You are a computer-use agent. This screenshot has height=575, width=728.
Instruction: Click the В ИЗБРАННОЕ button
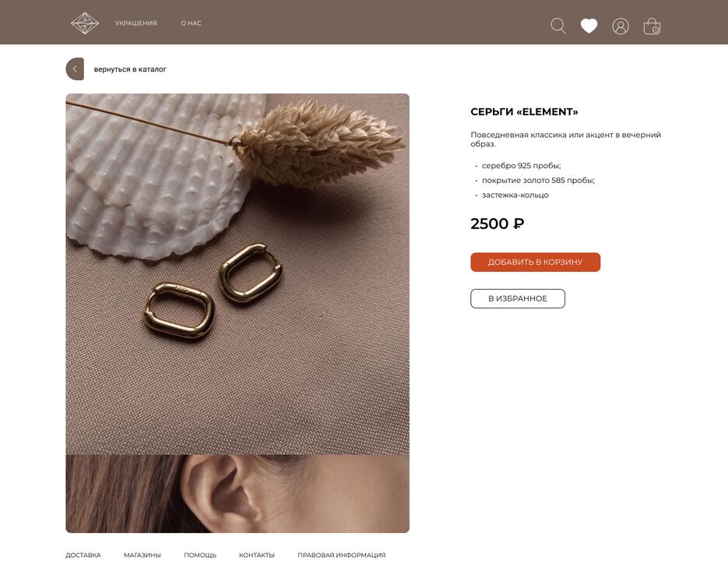[518, 298]
